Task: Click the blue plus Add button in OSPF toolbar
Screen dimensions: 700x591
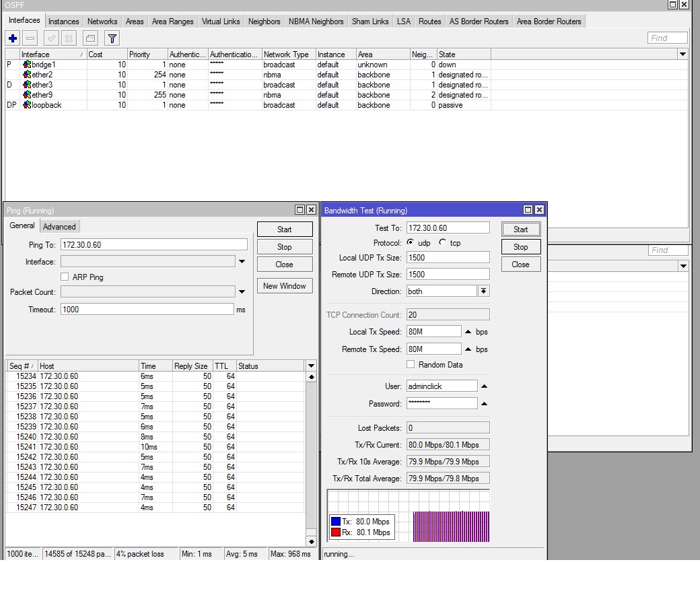Action: point(13,38)
